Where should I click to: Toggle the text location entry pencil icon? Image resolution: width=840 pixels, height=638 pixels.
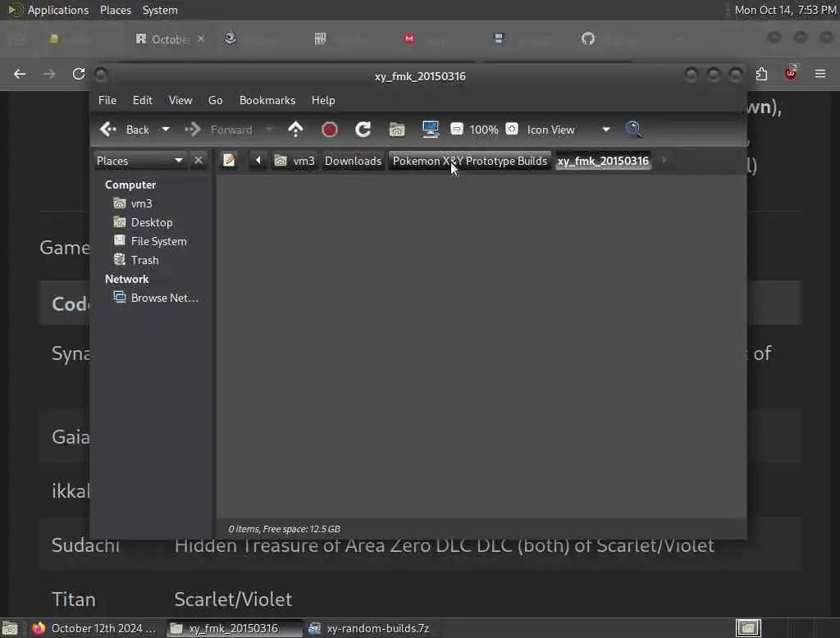point(230,160)
